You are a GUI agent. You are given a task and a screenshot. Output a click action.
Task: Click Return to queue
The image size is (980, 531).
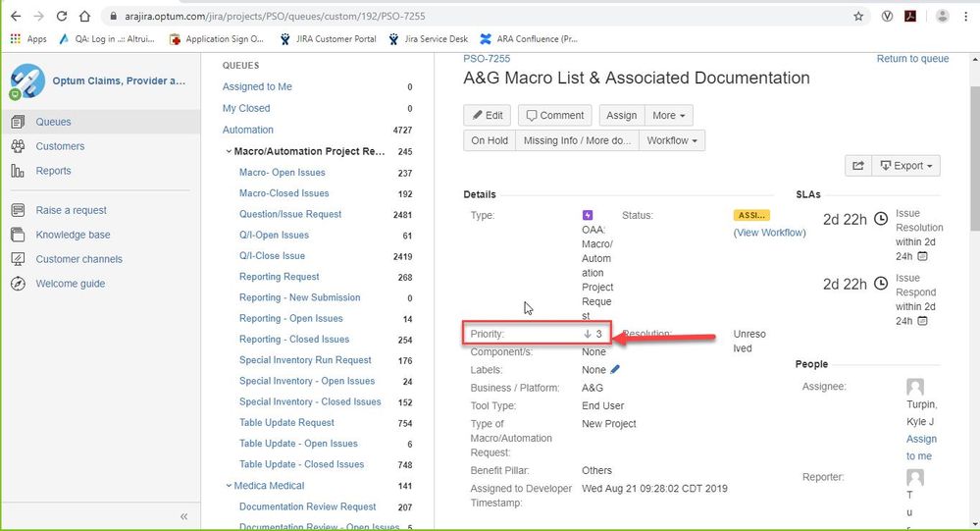[912, 59]
